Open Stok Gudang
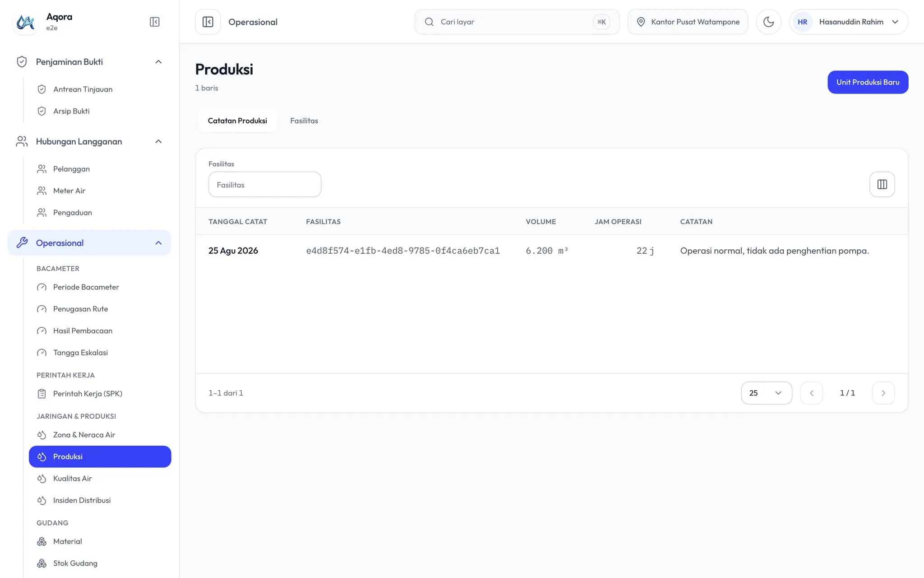The width and height of the screenshot is (924, 578). coord(100,563)
